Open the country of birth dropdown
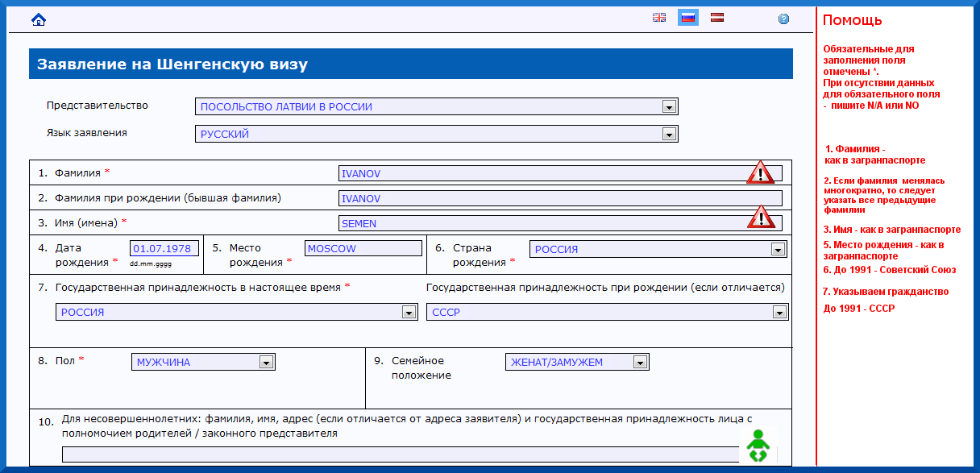Image resolution: width=980 pixels, height=473 pixels. pos(777,250)
